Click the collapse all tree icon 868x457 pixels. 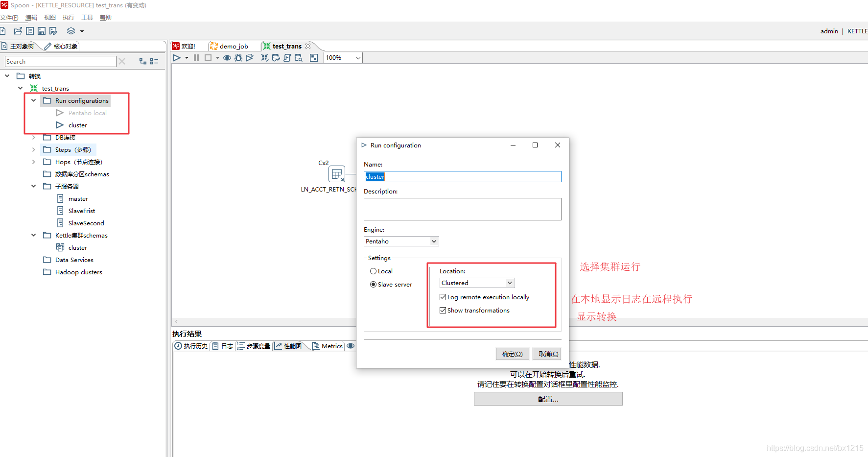click(x=154, y=61)
